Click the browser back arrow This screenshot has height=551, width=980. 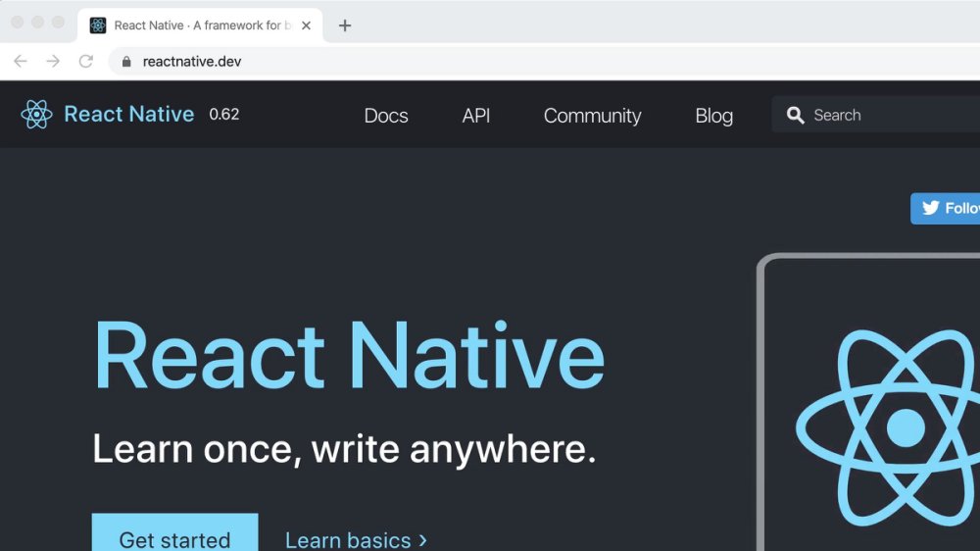[21, 62]
